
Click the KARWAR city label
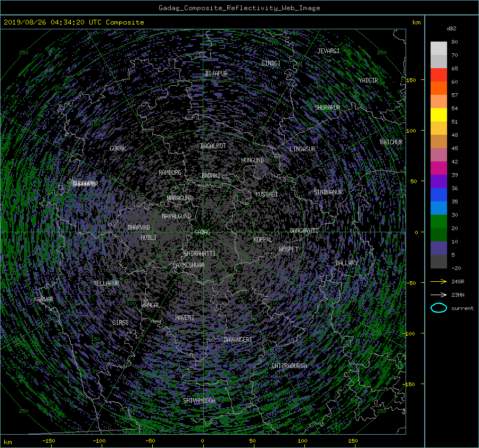44,299
